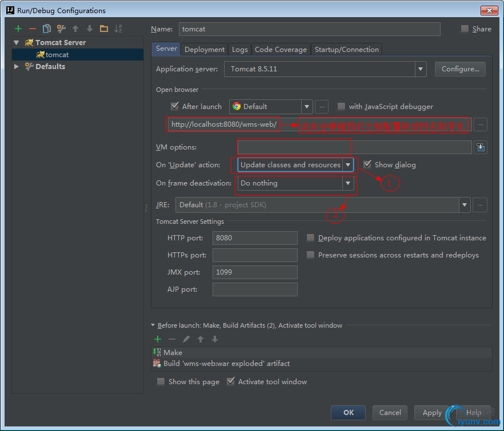
Task: Click the edit defaults wrench icon
Action: 61,29
